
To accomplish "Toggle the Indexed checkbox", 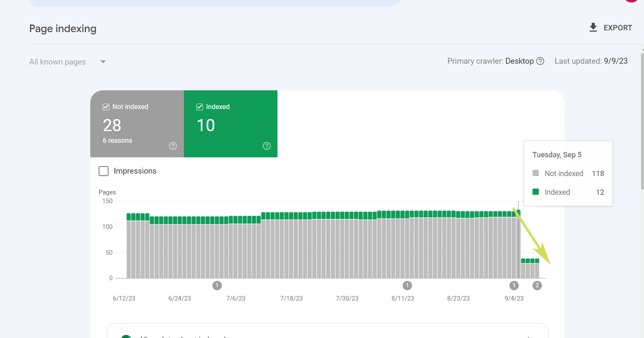I will [x=200, y=107].
